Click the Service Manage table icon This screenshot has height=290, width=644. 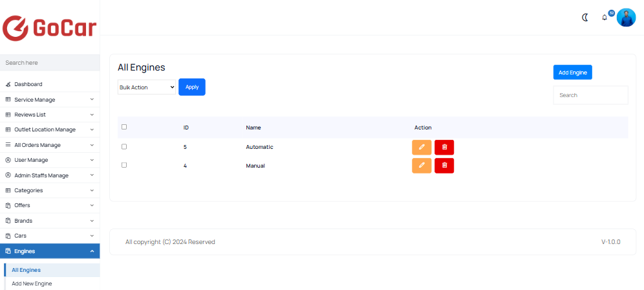8,100
